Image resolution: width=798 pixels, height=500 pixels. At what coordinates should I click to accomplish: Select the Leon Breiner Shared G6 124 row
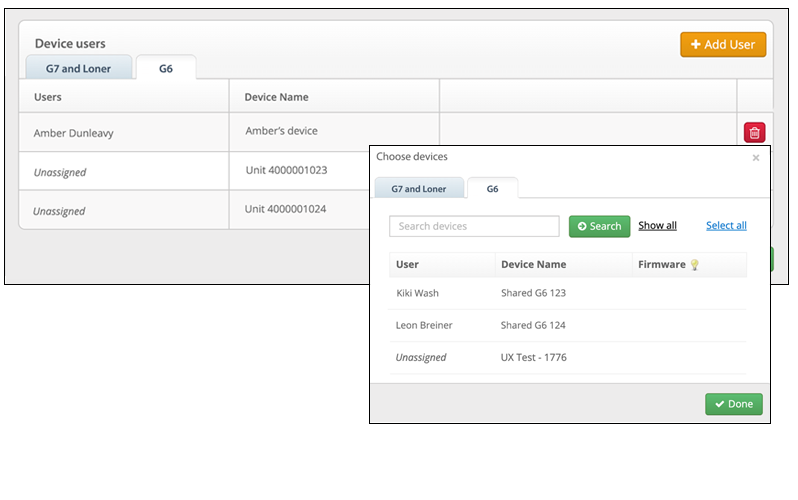(x=567, y=325)
